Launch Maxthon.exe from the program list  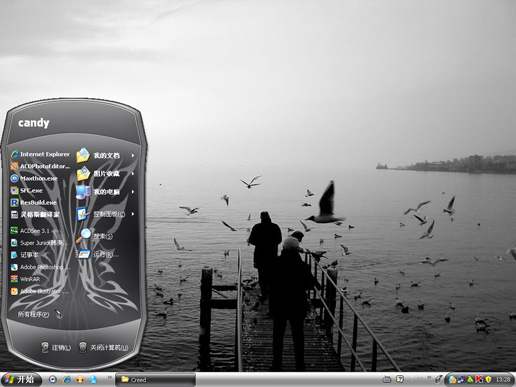click(34, 178)
